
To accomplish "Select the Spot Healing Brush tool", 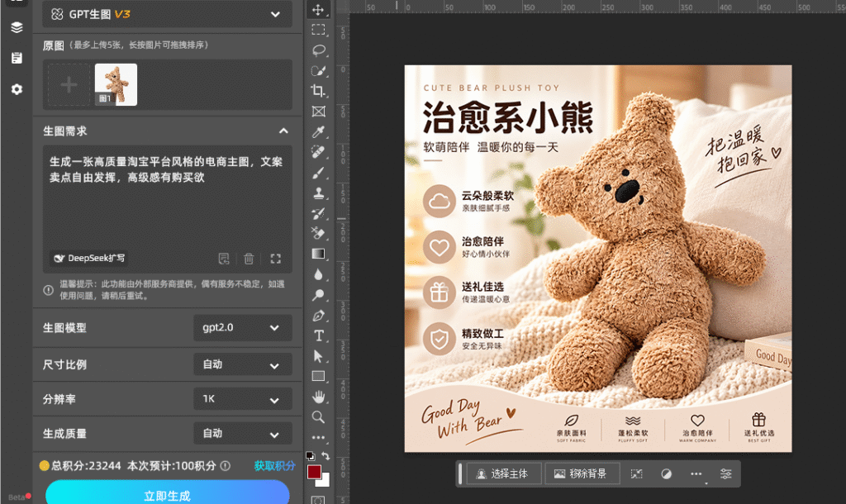I will (x=318, y=152).
